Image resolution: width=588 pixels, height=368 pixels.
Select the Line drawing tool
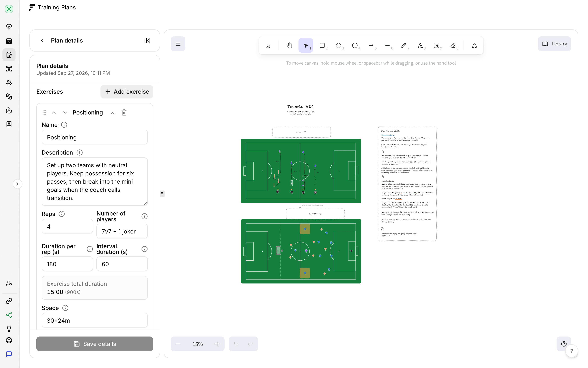[388, 46]
